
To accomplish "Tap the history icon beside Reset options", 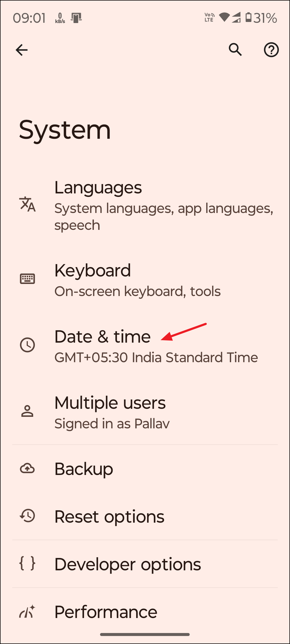I will [27, 516].
